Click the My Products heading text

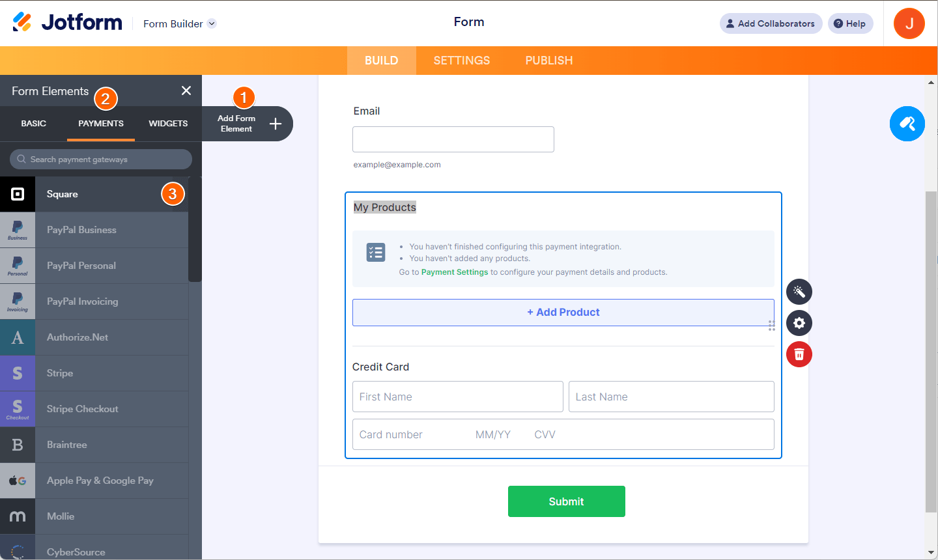(x=385, y=207)
